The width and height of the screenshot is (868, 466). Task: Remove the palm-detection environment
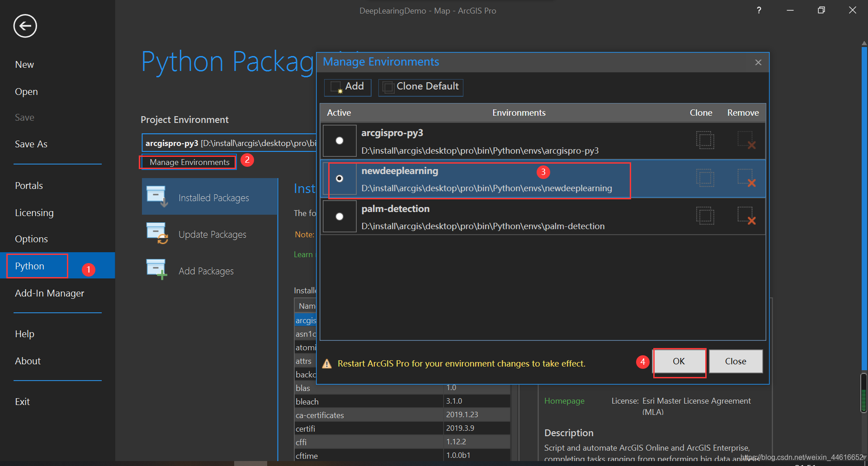point(746,216)
